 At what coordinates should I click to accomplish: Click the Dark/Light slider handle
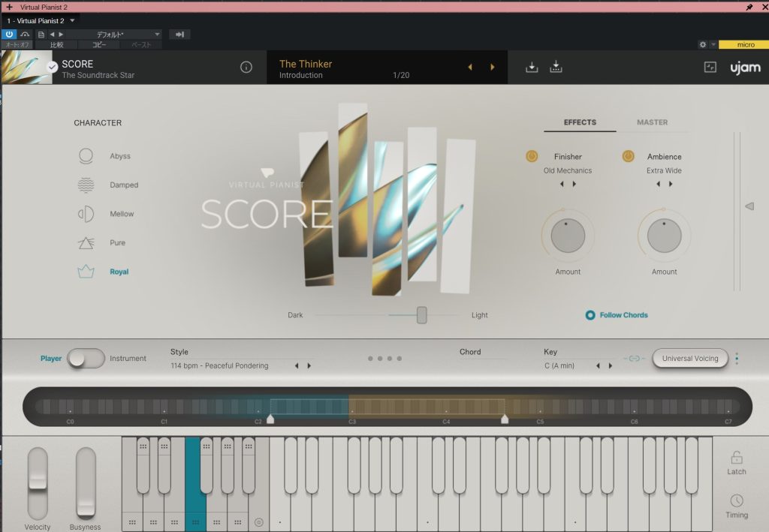[x=422, y=315]
